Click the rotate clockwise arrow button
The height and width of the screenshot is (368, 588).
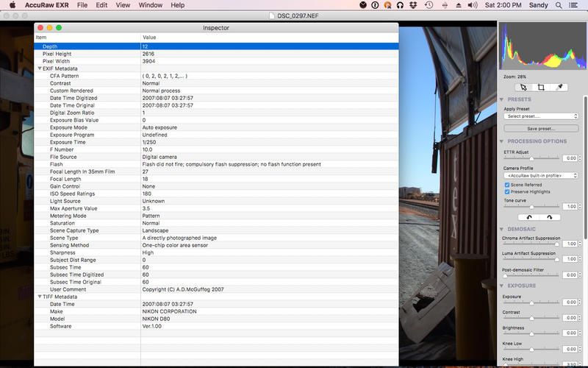550,217
